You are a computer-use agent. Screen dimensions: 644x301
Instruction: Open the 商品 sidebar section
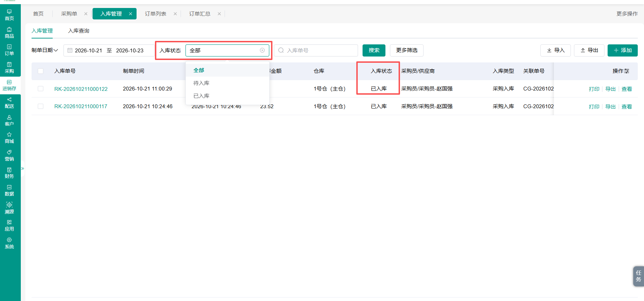[x=9, y=33]
